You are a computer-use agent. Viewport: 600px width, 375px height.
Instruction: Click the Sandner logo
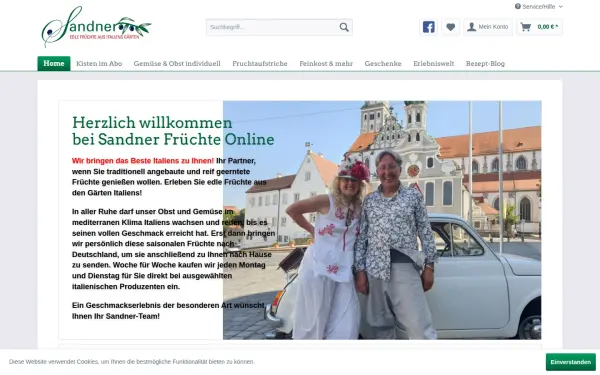click(x=96, y=26)
